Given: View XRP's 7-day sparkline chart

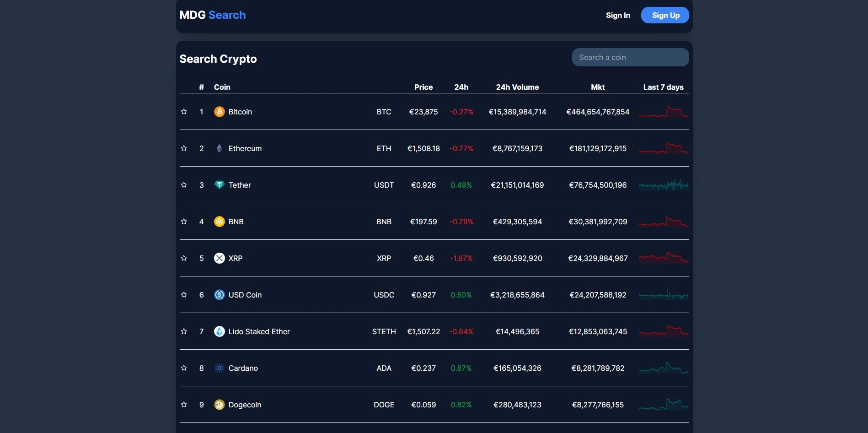Looking at the screenshot, I should click(x=664, y=258).
